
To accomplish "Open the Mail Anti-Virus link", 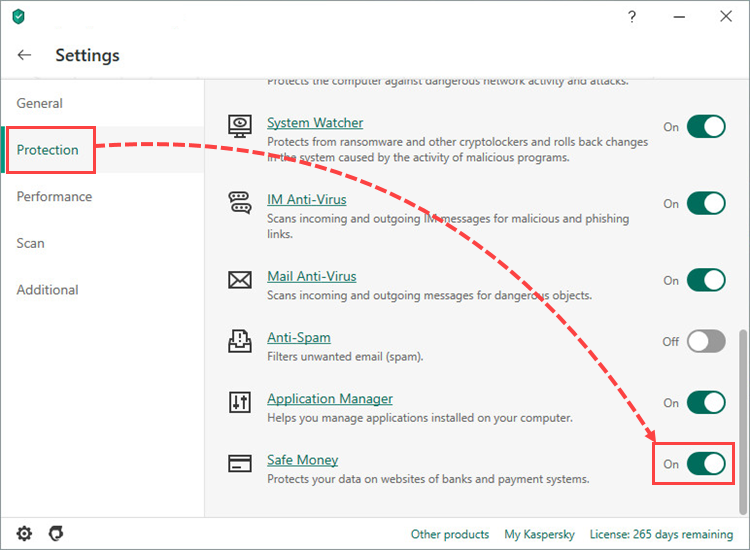I will (311, 276).
